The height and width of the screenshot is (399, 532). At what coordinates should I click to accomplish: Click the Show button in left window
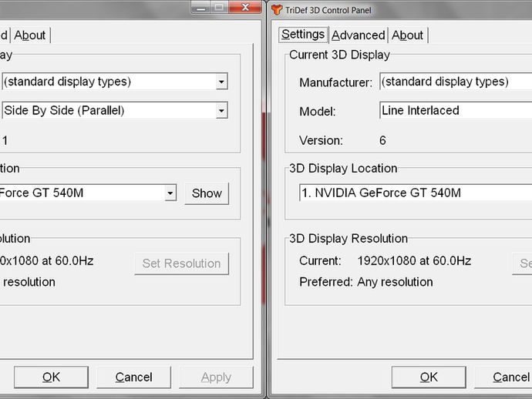click(x=207, y=193)
